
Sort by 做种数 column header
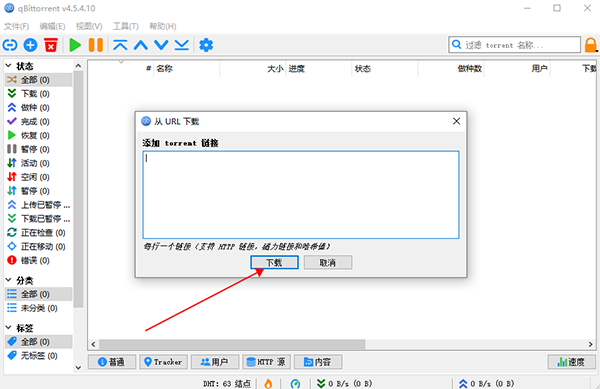(x=451, y=68)
